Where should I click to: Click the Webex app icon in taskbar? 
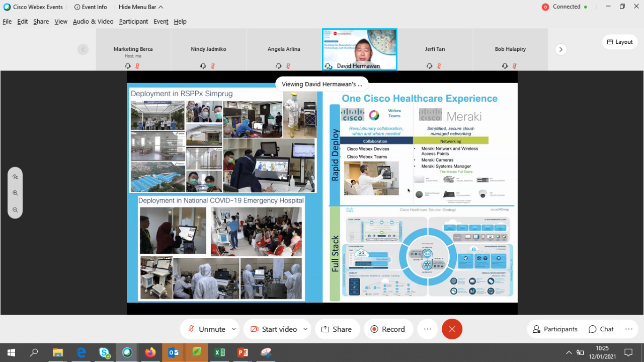click(x=127, y=352)
